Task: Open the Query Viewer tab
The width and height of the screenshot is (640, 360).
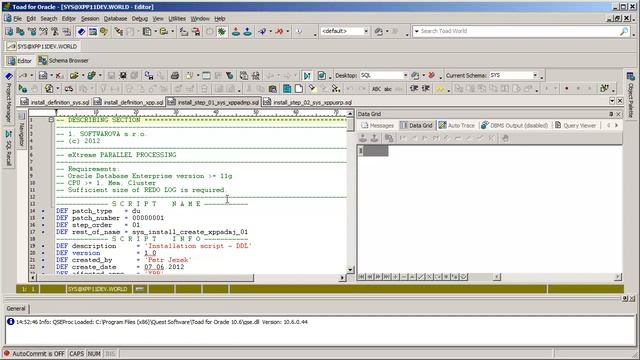Action: pyautogui.click(x=576, y=126)
